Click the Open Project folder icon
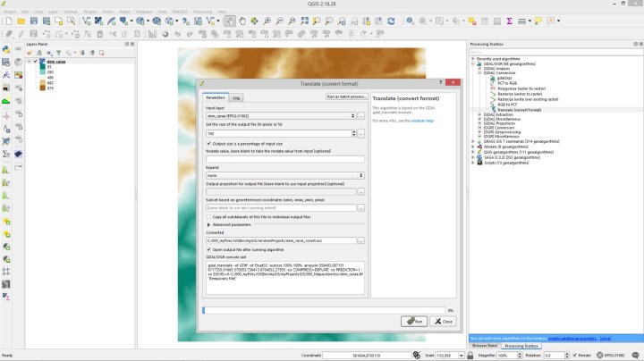 (x=20, y=20)
